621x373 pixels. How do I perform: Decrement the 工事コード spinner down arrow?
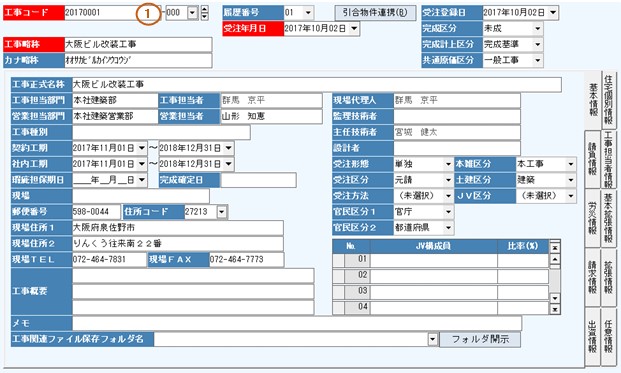(204, 17)
